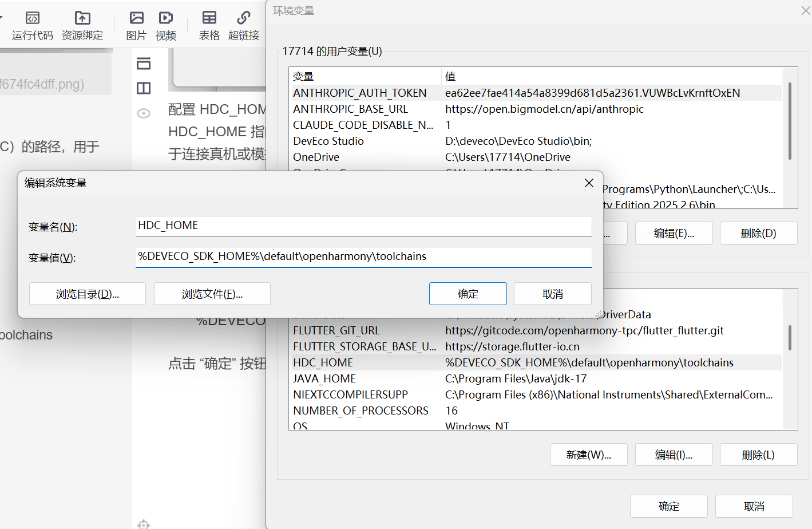Close the 编辑系统变量 dialog with X
The height and width of the screenshot is (529, 812).
[x=589, y=183]
